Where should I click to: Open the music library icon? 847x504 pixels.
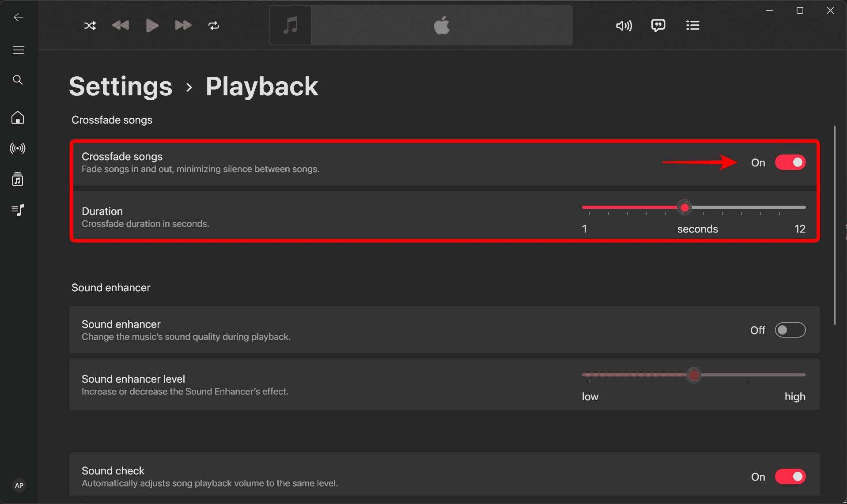(x=18, y=179)
